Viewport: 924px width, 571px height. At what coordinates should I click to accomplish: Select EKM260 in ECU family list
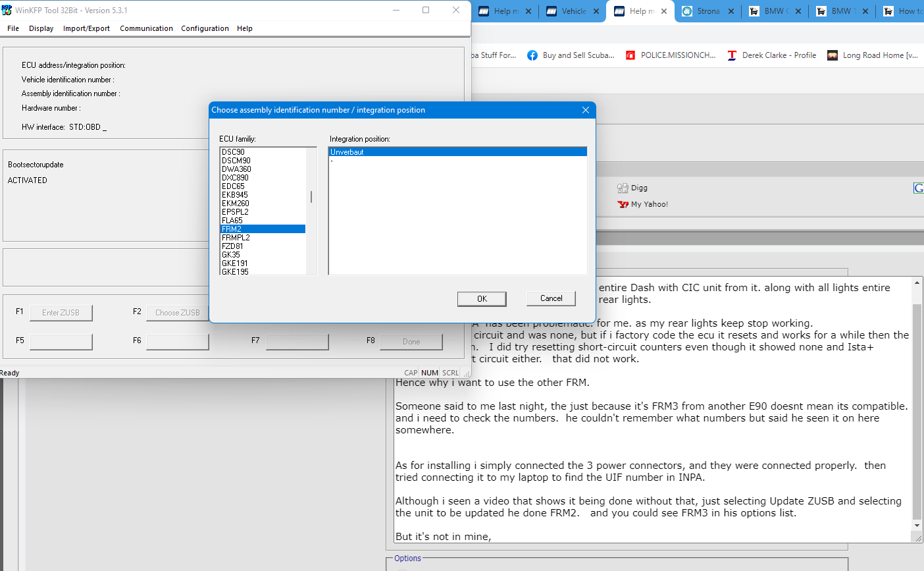(x=263, y=204)
